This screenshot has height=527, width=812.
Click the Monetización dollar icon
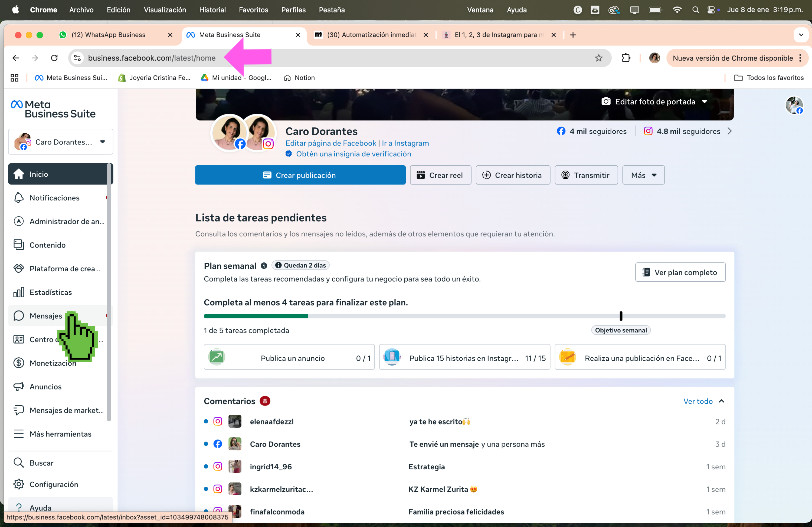click(x=19, y=363)
